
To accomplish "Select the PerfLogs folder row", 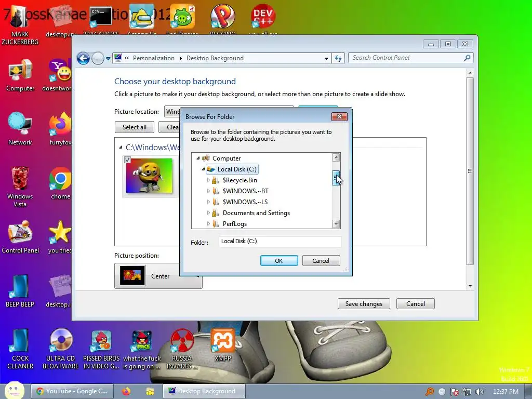I will [234, 223].
